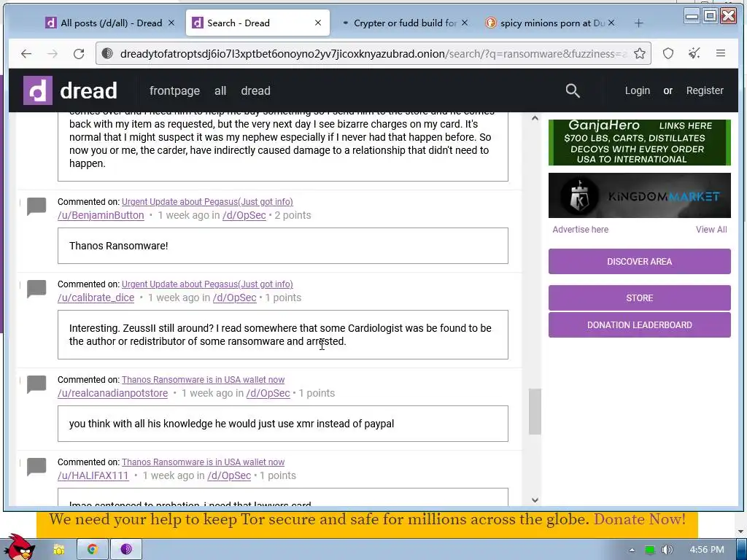Viewport: 747px width, 560px height.
Task: Click the address bar URL field
Action: click(x=373, y=54)
